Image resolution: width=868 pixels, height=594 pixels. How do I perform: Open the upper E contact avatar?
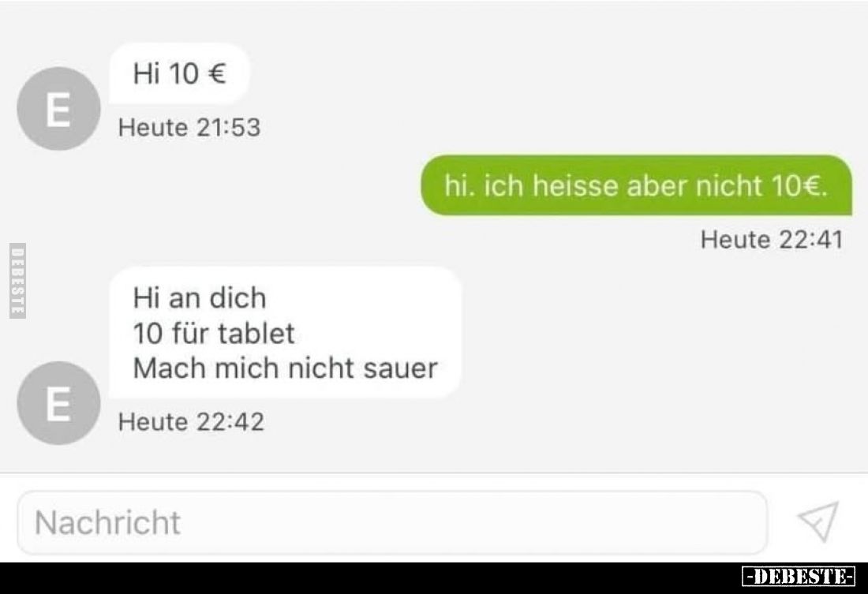(x=58, y=109)
